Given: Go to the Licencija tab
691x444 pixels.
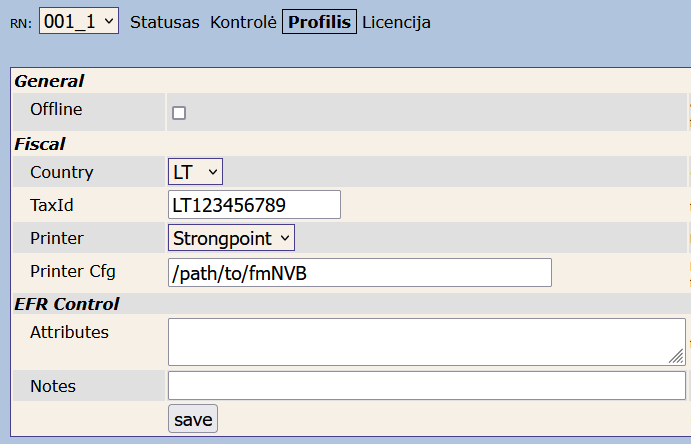Looking at the screenshot, I should click(x=396, y=21).
